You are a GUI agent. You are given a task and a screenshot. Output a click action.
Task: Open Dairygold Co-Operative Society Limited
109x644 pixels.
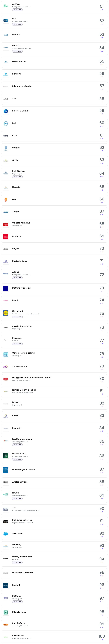point(31,377)
